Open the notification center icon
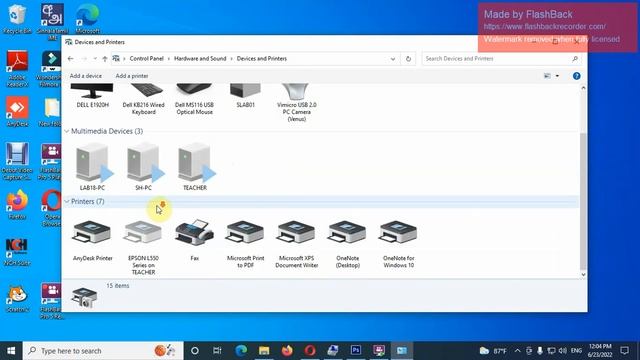The width and height of the screenshot is (640, 360). pyautogui.click(x=624, y=351)
